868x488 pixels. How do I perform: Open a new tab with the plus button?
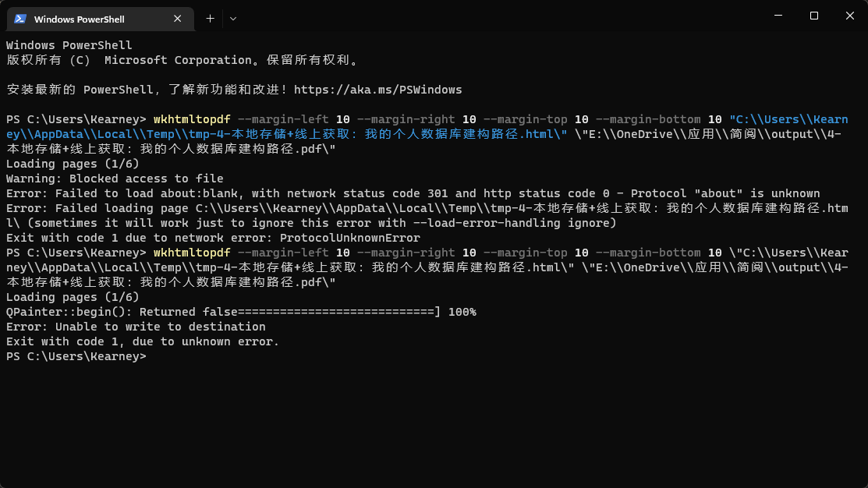pos(209,18)
